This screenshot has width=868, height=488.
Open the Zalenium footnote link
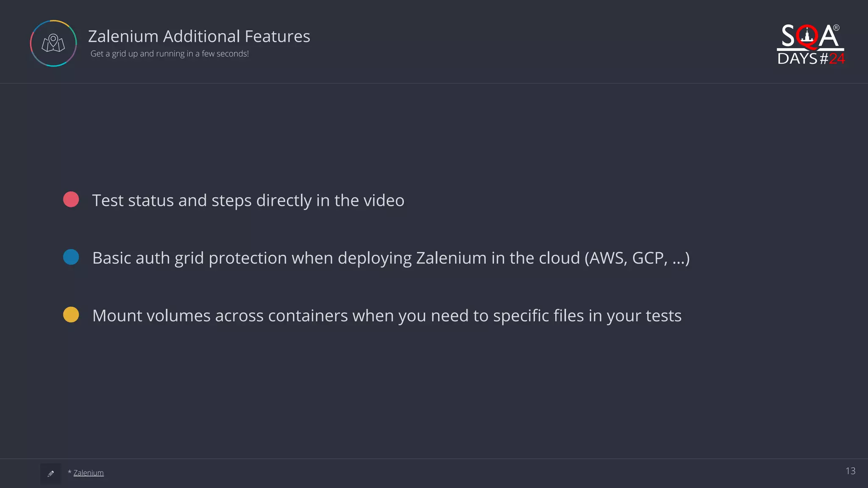[x=88, y=473]
